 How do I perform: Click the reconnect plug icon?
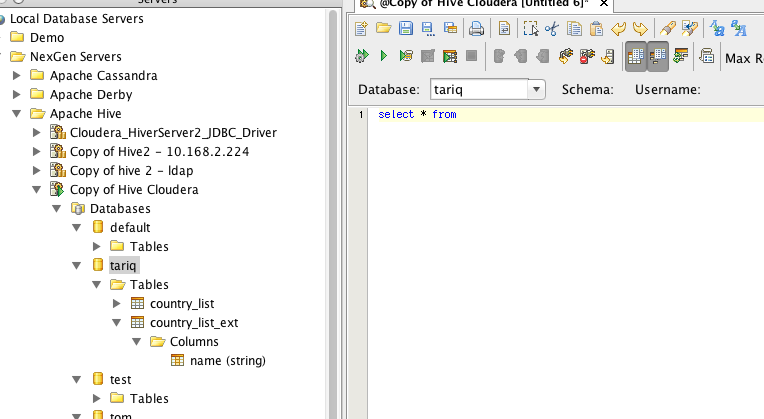point(565,57)
